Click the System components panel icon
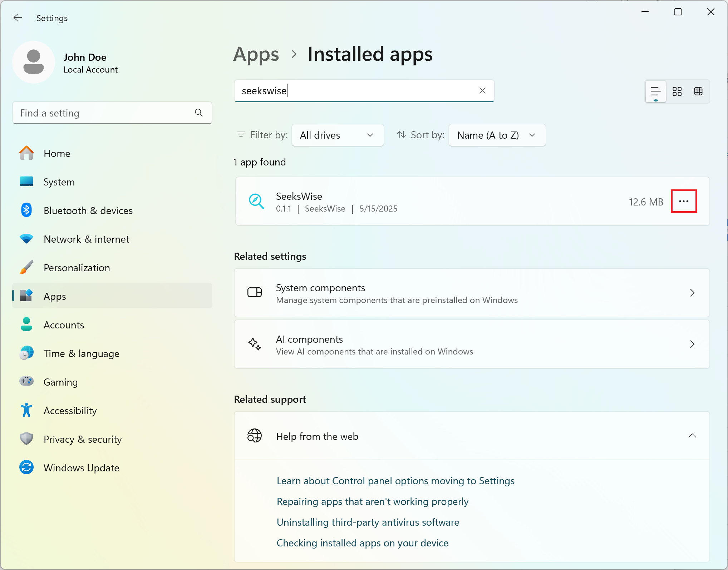Viewport: 728px width, 570px height. coord(255,292)
